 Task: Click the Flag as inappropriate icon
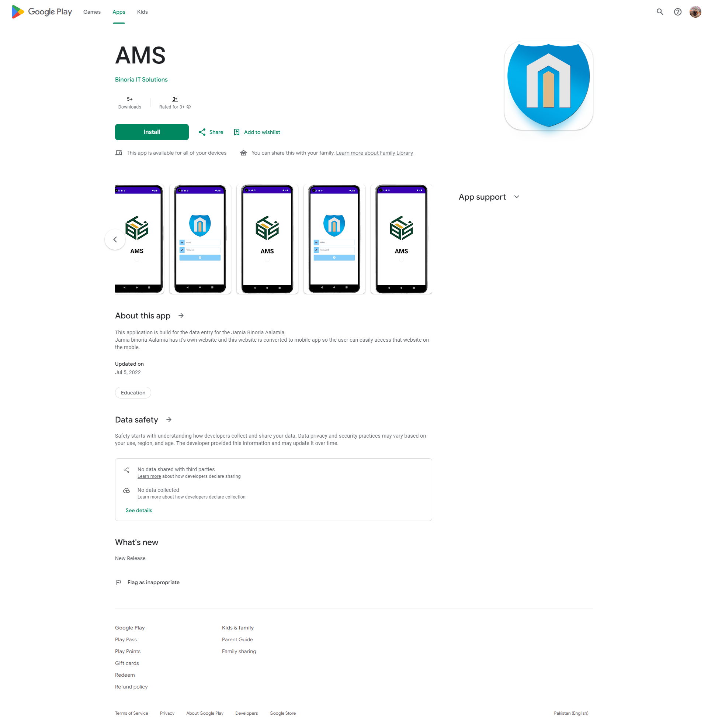point(118,582)
